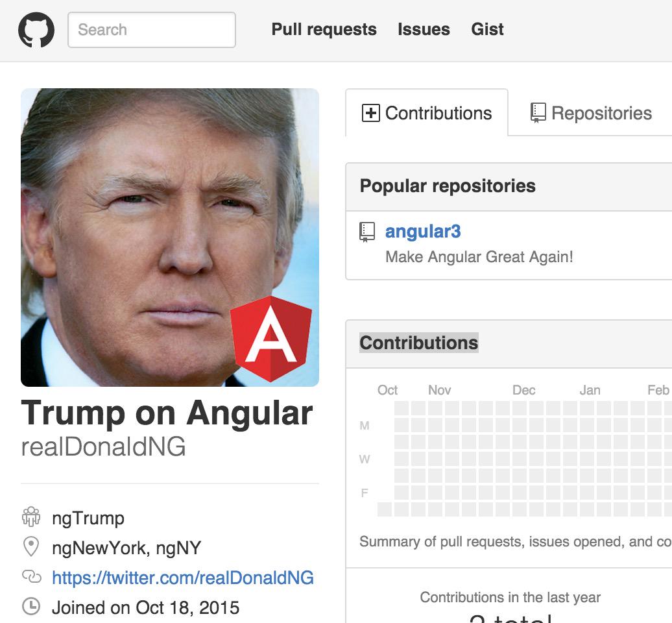Viewport: 672px width, 623px height.
Task: Click the organization icon beside ngTrump
Action: click(31, 516)
